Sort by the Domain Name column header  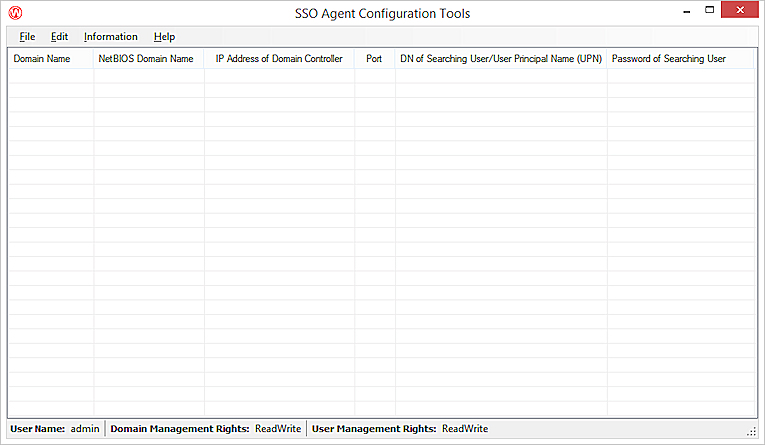click(x=42, y=59)
